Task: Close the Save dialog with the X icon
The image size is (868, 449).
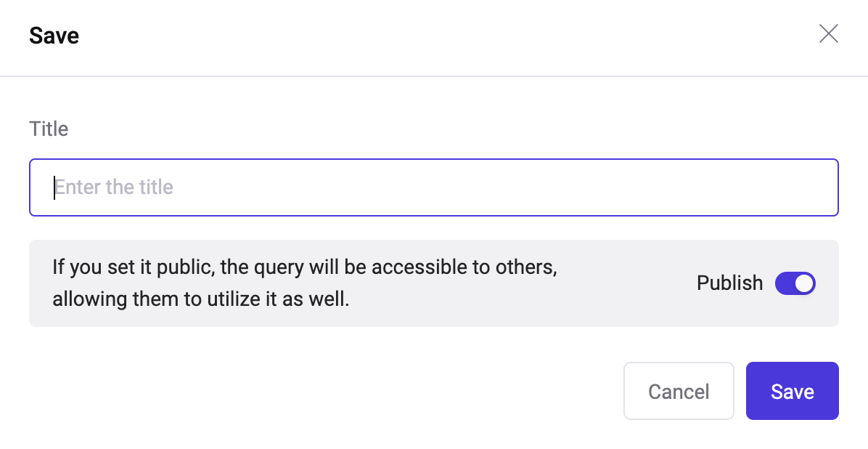Action: (x=828, y=33)
